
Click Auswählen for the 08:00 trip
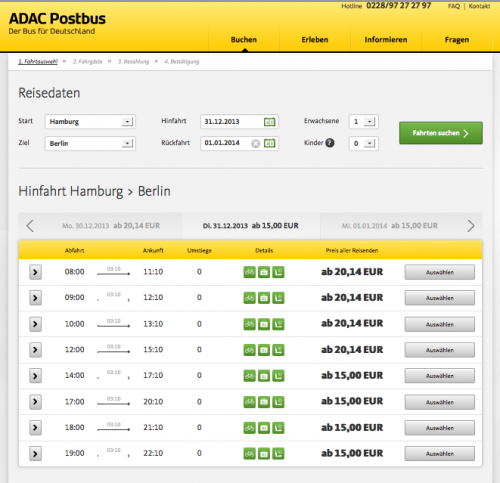click(440, 272)
